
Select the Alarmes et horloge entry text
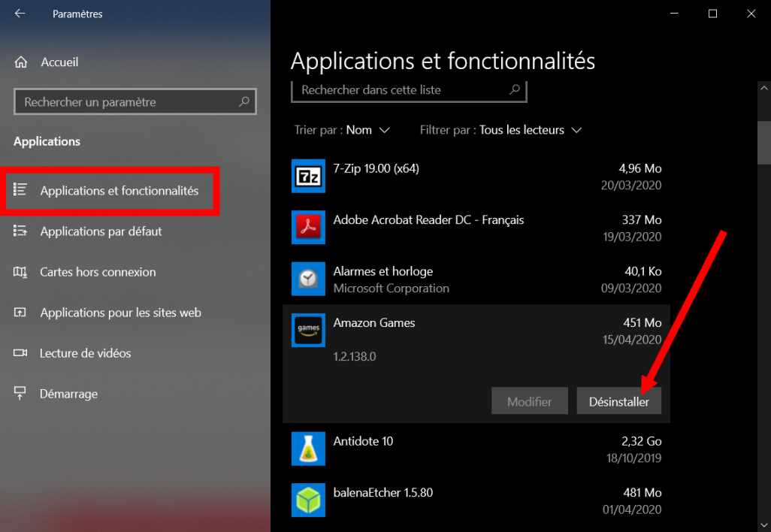[x=383, y=271]
